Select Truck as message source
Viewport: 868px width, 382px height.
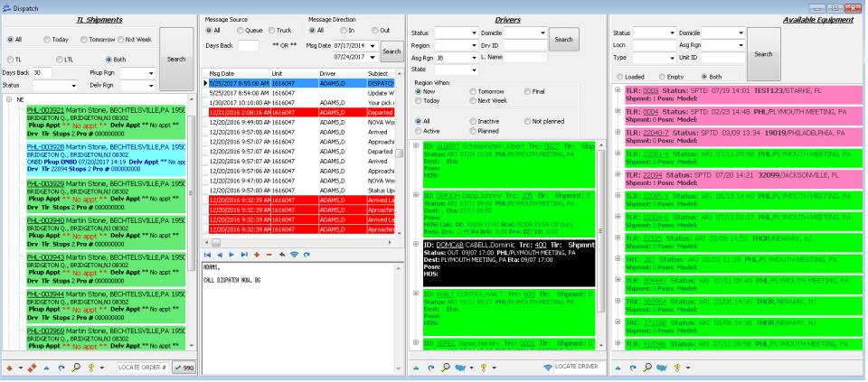272,31
